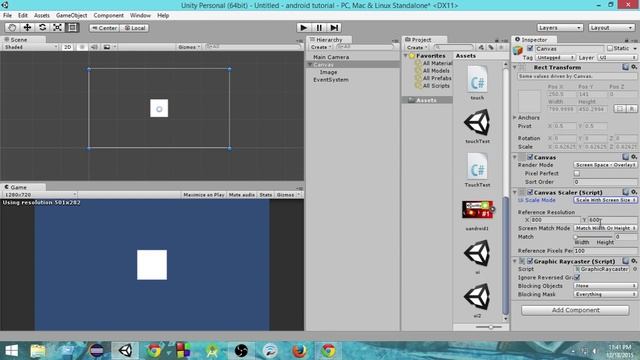This screenshot has height=360, width=640.
Task: Open Rect Transform settings gear
Action: pos(634,67)
